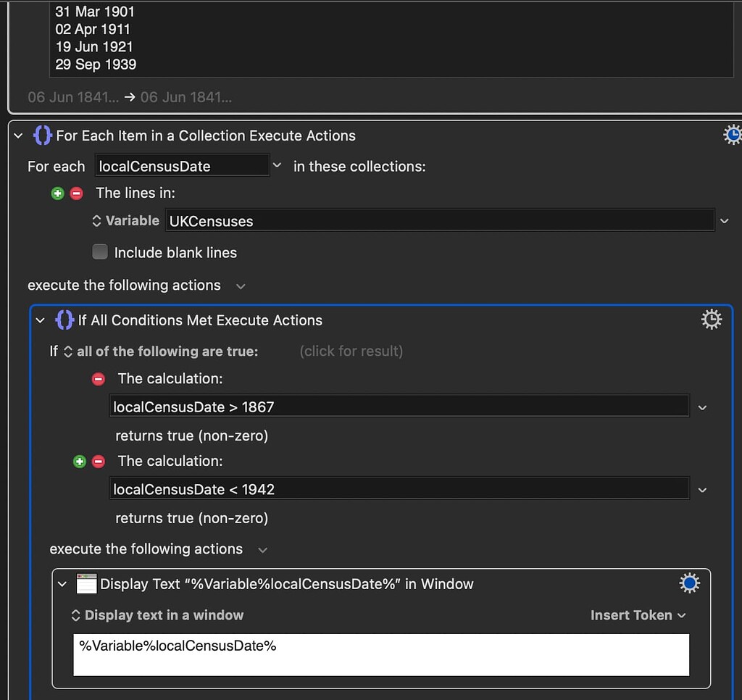The height and width of the screenshot is (700, 742).
Task: Remove 'The lines in' collection with red minus
Action: coord(76,193)
